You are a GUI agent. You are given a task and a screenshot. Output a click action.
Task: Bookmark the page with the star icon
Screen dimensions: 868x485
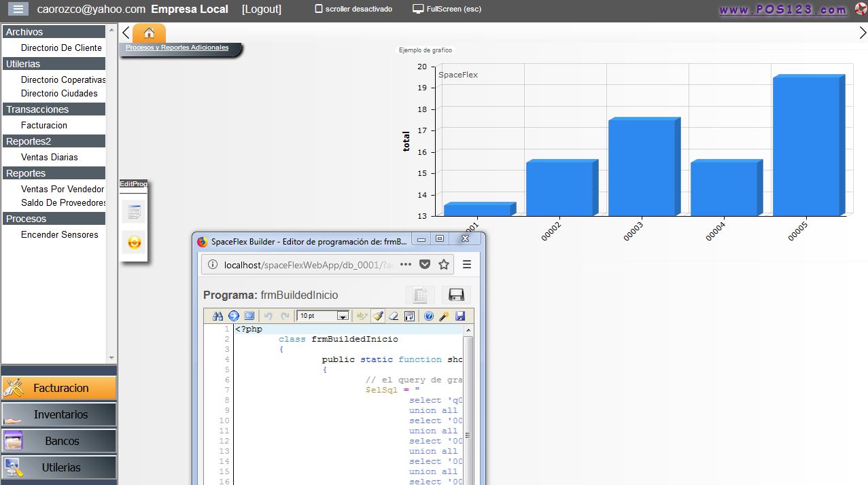[444, 264]
